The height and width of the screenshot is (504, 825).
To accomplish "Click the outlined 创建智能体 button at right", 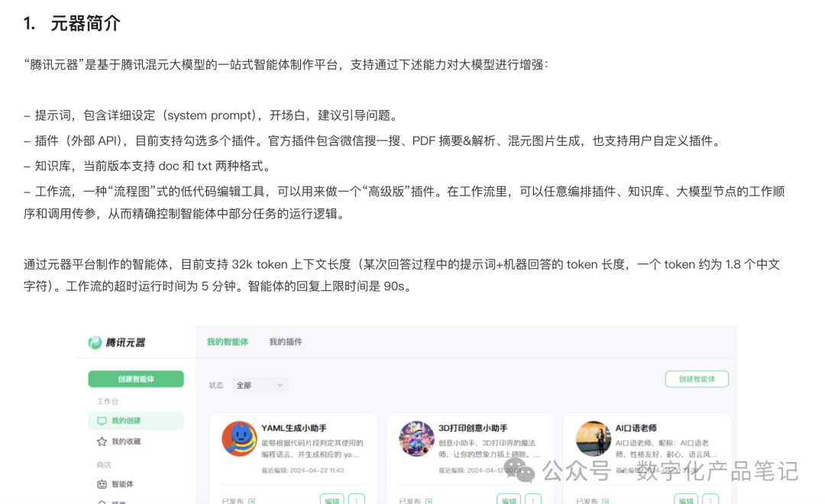I will pos(697,379).
